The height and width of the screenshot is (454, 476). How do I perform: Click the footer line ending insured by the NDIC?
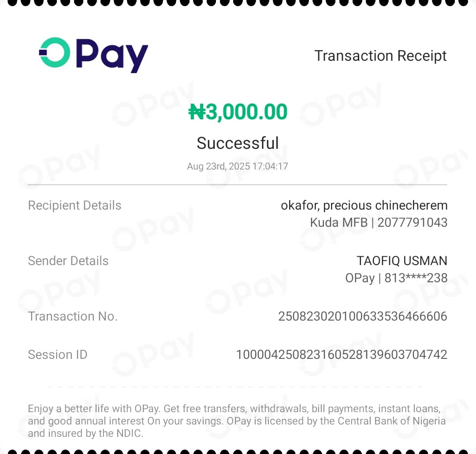coord(86,433)
